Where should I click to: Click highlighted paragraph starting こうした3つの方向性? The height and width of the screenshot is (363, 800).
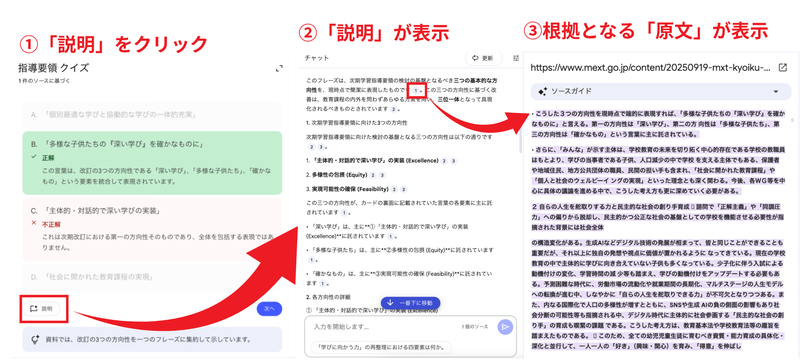click(x=657, y=124)
